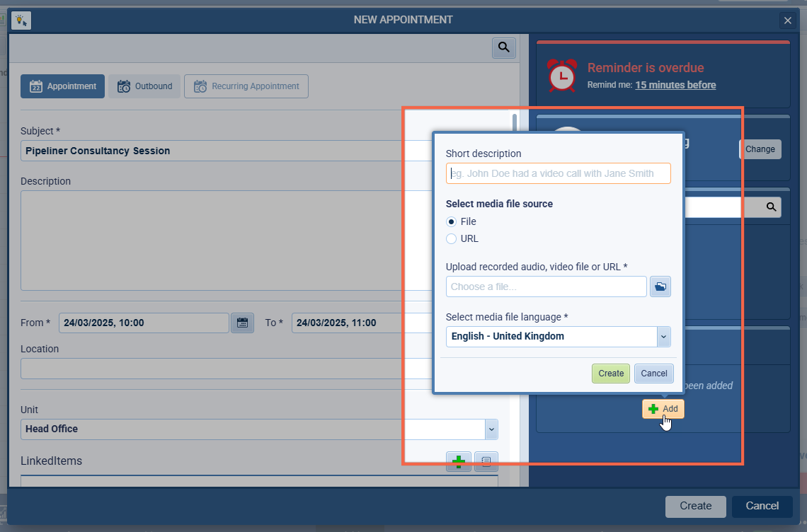Select the Appointment tab
The image size is (807, 532).
pyautogui.click(x=63, y=86)
